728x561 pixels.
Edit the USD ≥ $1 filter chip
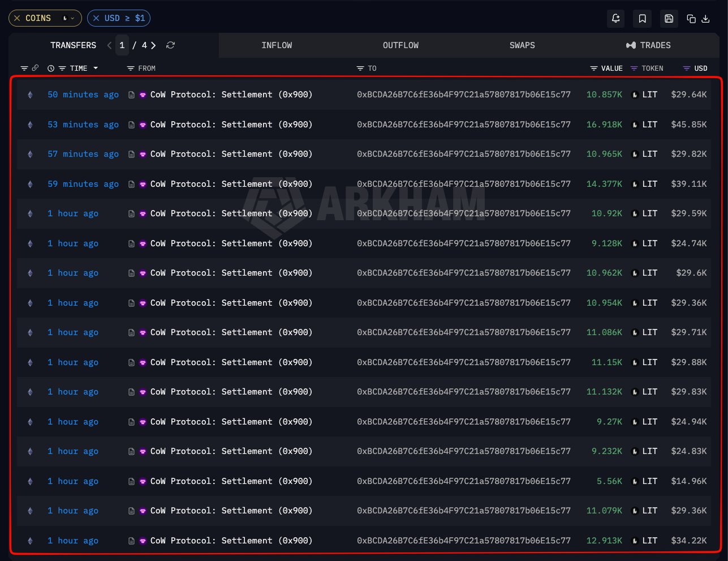(x=124, y=18)
